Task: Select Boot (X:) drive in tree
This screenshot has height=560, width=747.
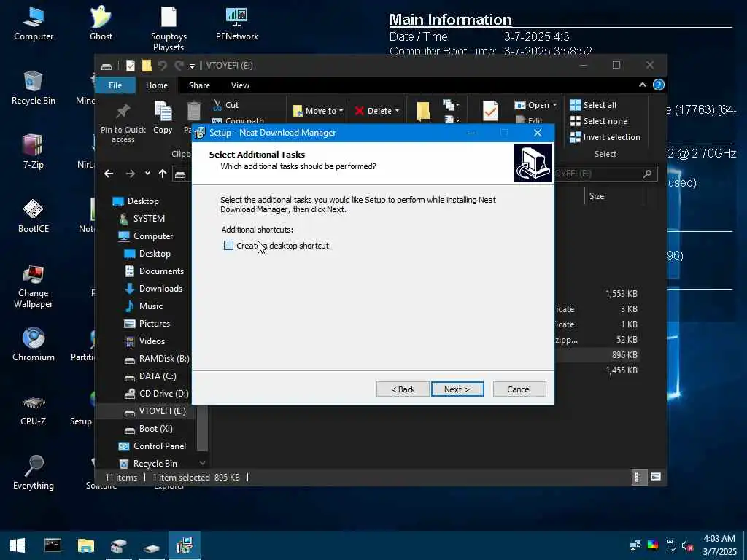Action: pyautogui.click(x=148, y=429)
